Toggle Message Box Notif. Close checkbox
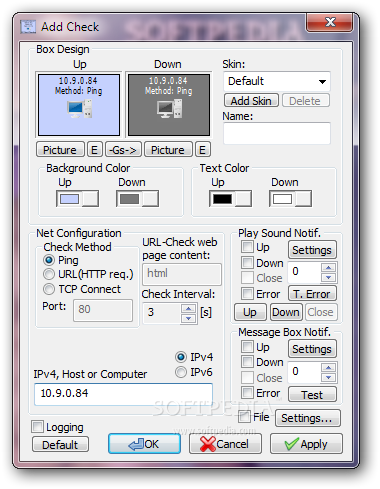 tap(247, 377)
